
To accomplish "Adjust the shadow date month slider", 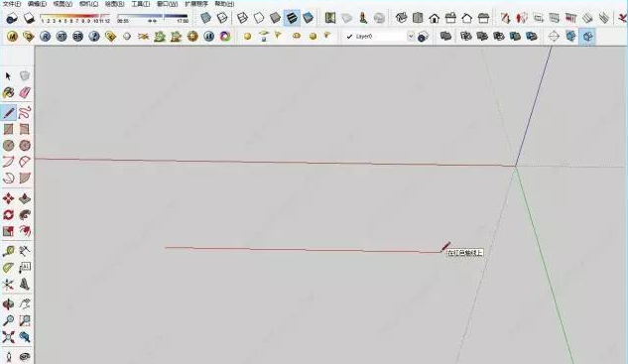I will [74, 19].
